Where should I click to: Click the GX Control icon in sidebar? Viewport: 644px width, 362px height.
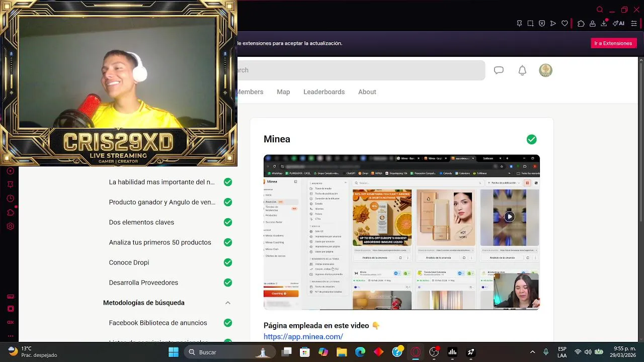(x=11, y=297)
